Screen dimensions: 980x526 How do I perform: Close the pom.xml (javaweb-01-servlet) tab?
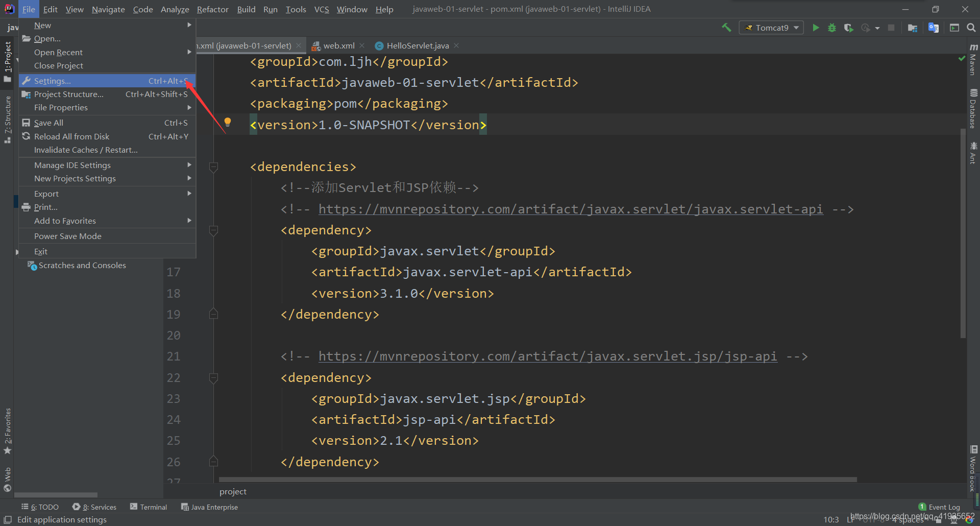click(x=299, y=45)
